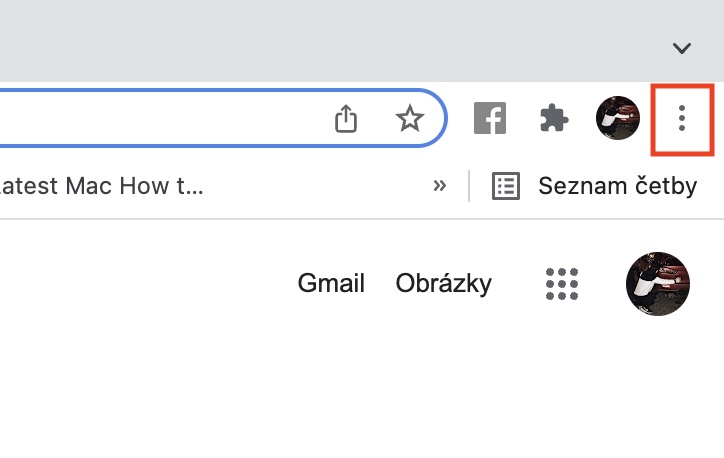The image size is (724, 458).
Task: Open Chrome profile avatar in the toolbar
Action: [617, 119]
